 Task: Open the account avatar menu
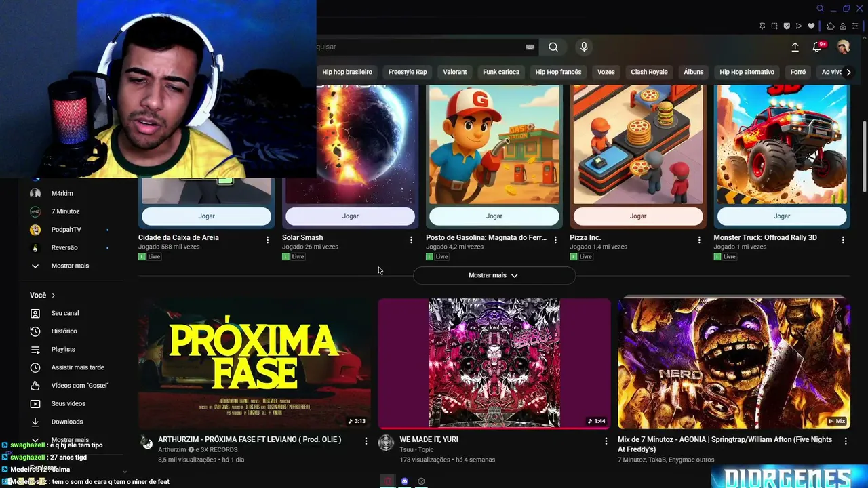[x=843, y=47]
